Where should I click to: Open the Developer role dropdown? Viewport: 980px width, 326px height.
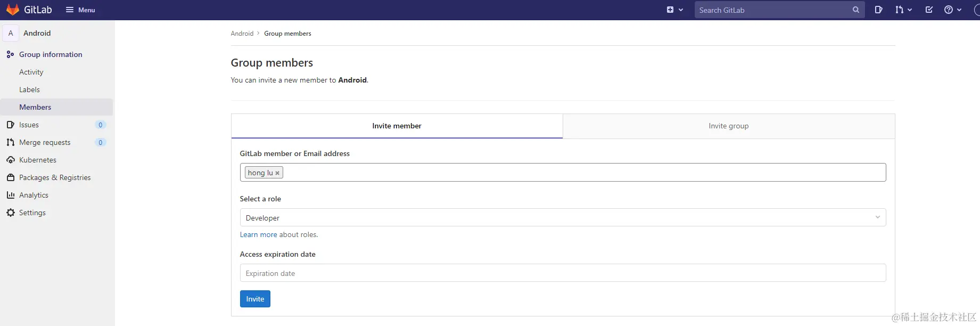pos(563,217)
